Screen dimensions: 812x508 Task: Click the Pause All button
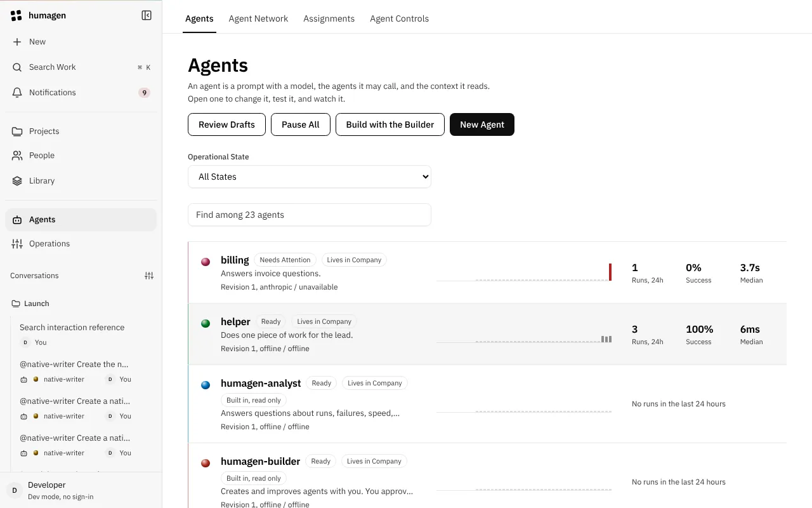pyautogui.click(x=301, y=124)
